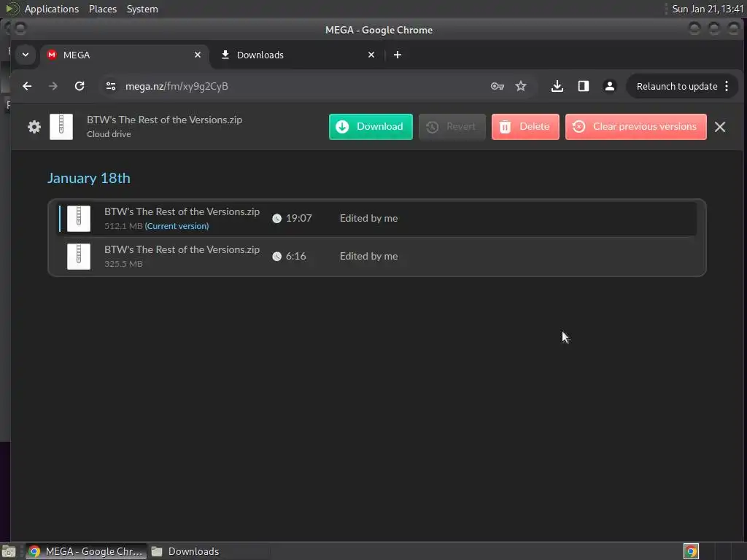
Task: Toggle the Chrome side panel
Action: [x=583, y=86]
